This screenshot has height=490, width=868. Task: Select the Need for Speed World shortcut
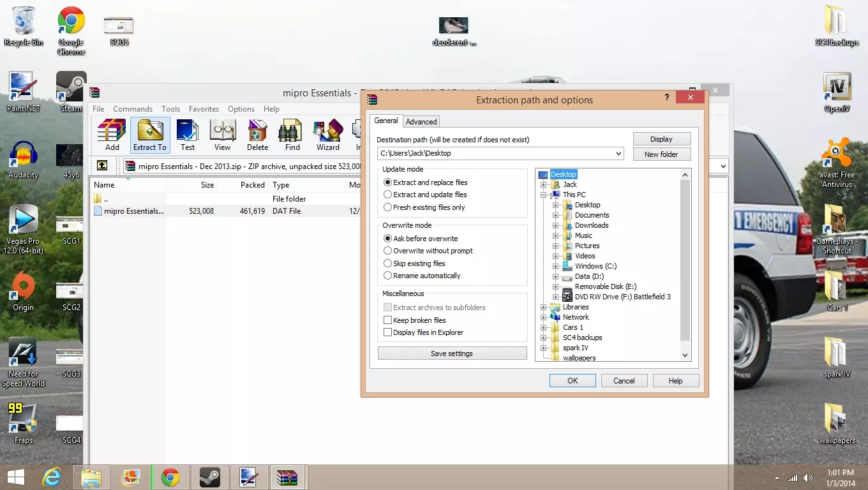coord(24,362)
